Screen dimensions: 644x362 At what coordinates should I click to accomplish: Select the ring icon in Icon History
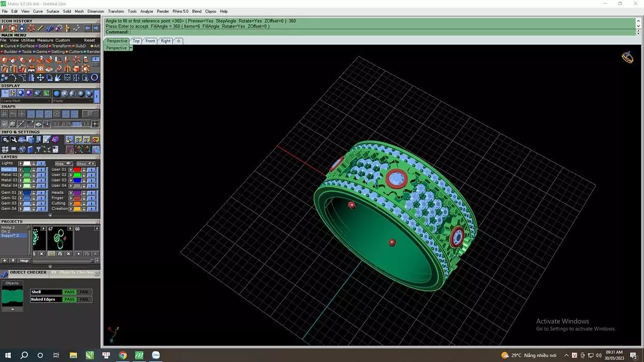[22, 28]
